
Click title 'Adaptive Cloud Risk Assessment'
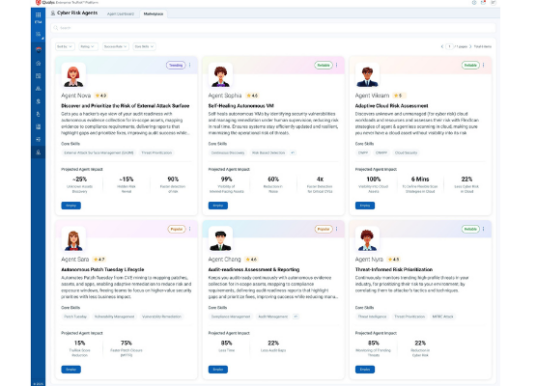click(x=391, y=106)
